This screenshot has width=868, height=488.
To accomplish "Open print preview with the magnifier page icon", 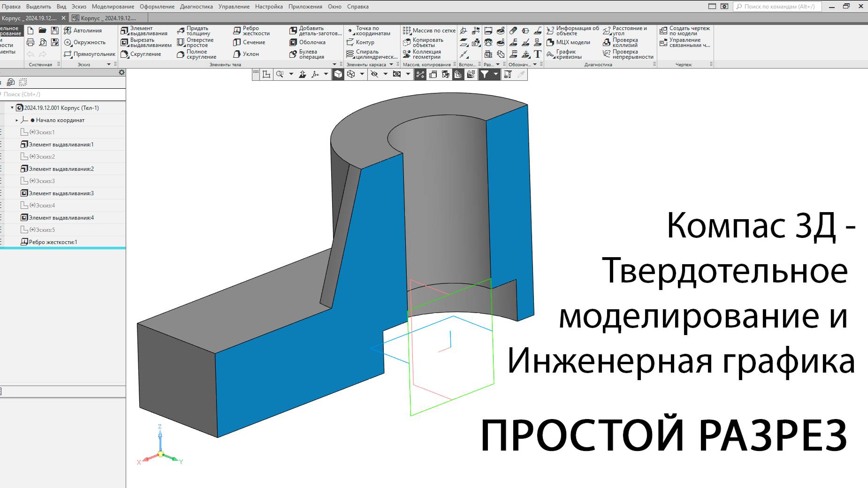I will [x=43, y=42].
